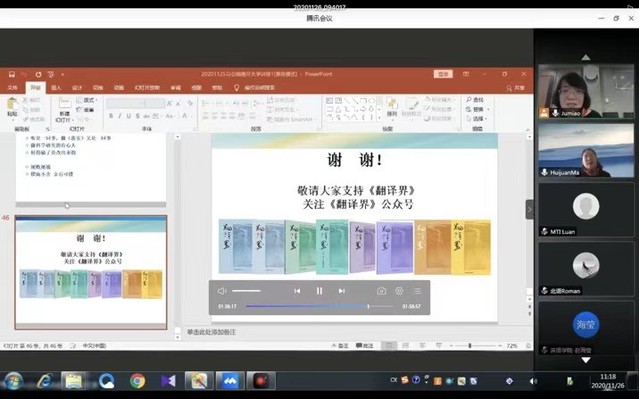Take a snapshot with the camera icon

[x=381, y=291]
